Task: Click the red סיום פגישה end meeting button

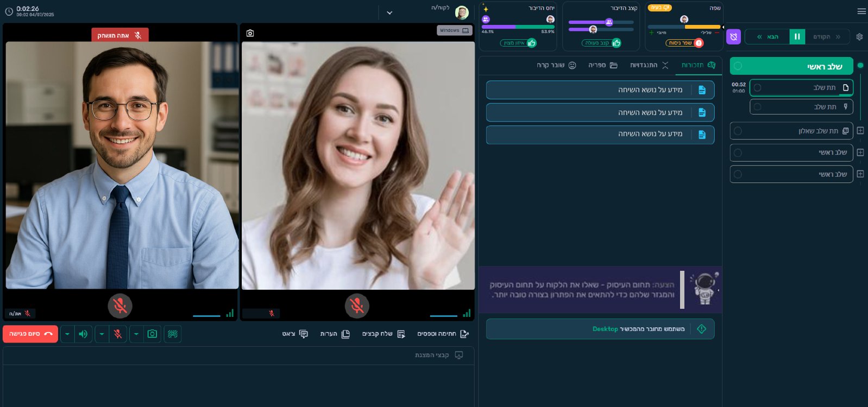Action: (30, 334)
